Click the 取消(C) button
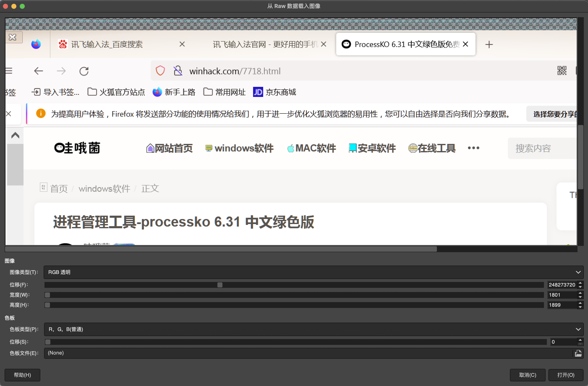The image size is (588, 386). tap(528, 375)
